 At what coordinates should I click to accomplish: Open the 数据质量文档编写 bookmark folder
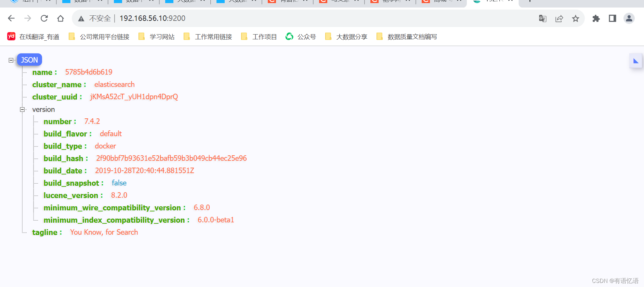[x=407, y=37]
